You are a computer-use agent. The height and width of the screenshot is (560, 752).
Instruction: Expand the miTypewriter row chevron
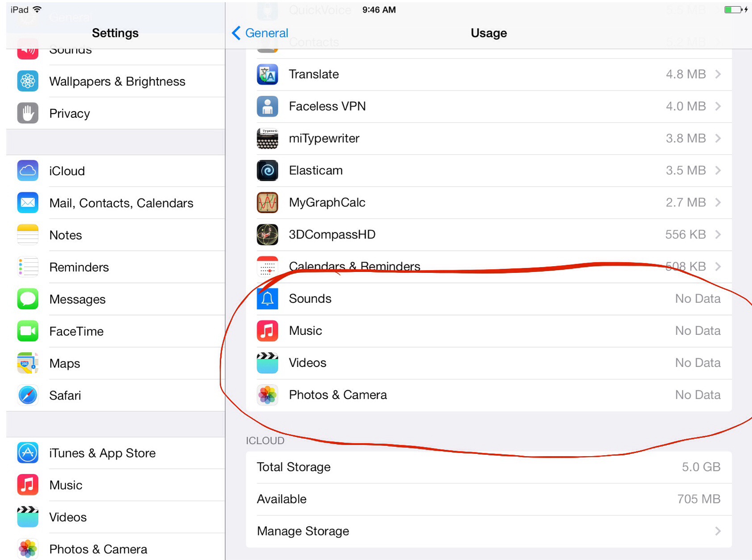pos(718,138)
